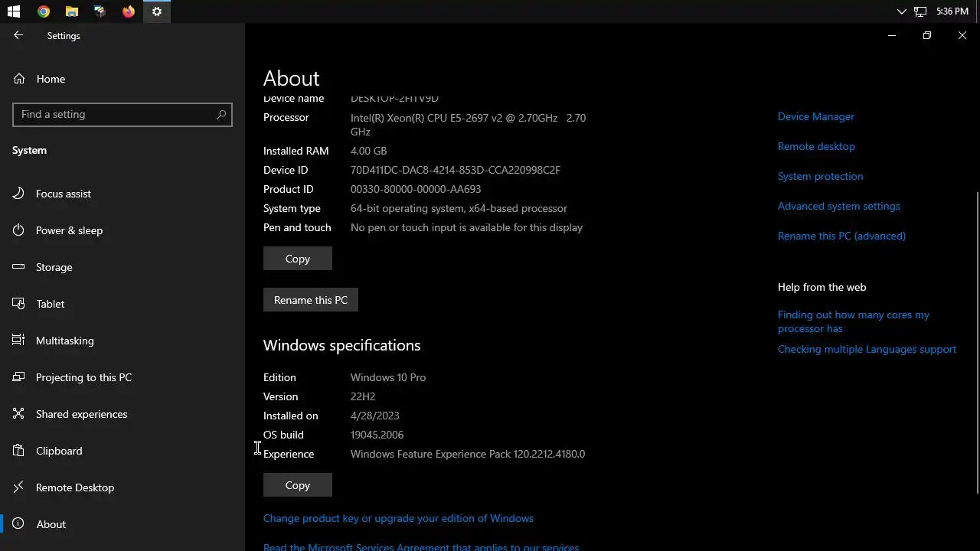The width and height of the screenshot is (980, 551).
Task: Click the display tray icon near the clock
Action: point(920,11)
